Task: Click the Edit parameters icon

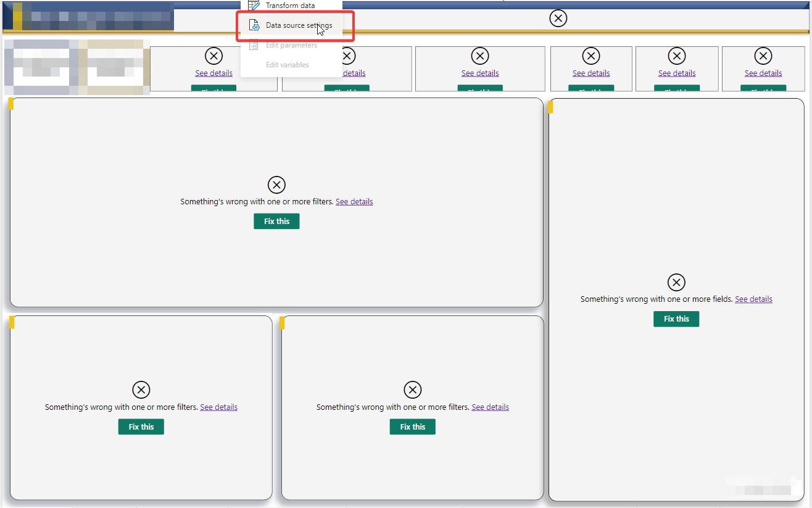Action: point(254,45)
